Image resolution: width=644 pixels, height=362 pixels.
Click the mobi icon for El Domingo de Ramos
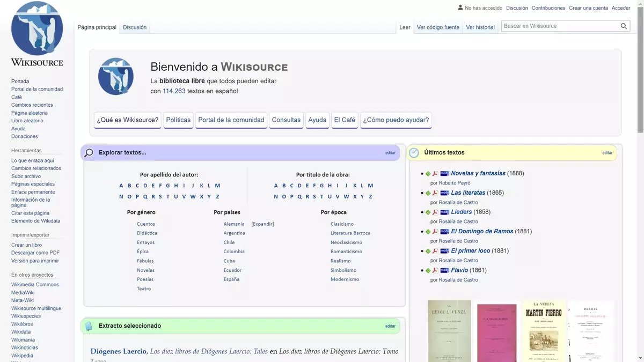(x=444, y=232)
